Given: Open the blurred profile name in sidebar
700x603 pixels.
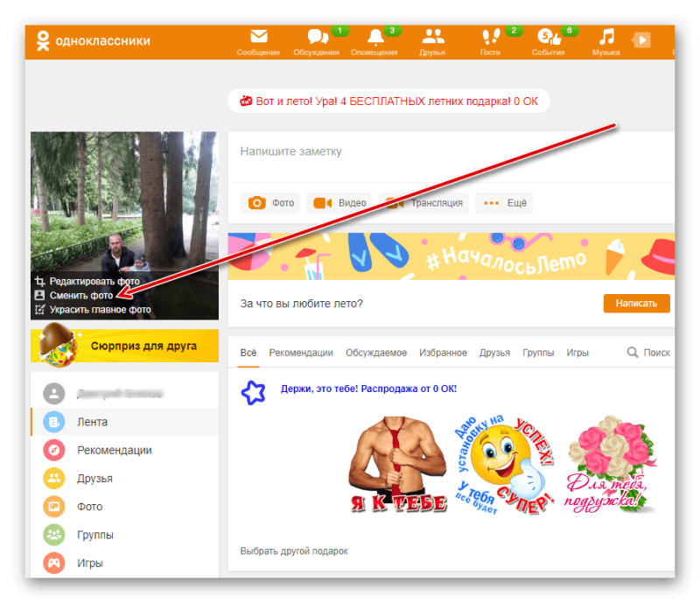Looking at the screenshot, I should coord(120,394).
